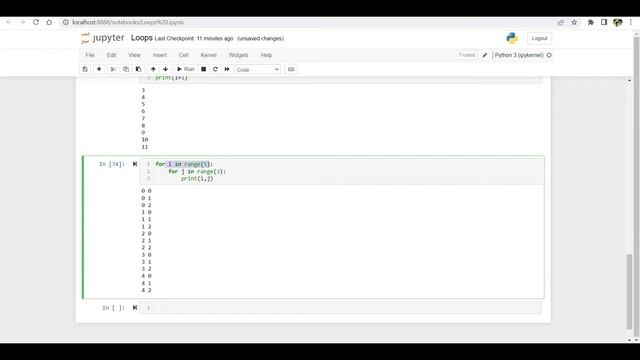Click the edit mode pencil icon
This screenshot has height=360, width=640.
484,55
